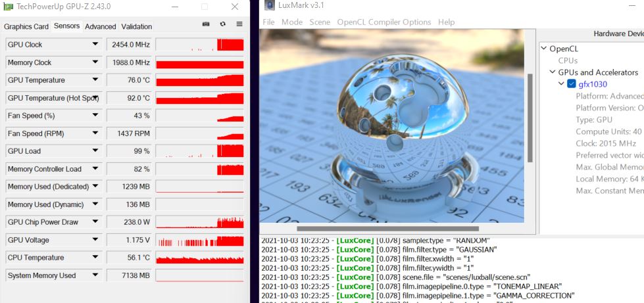Click the TONEMAP_LINEAR log line
The image size is (644, 303).
click(412, 287)
